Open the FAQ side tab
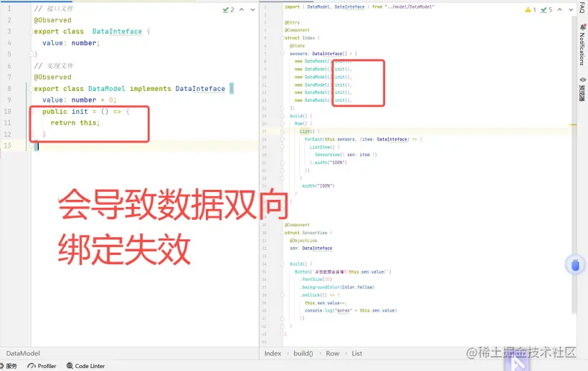Screen dimensions: 588x371 coord(582,7)
